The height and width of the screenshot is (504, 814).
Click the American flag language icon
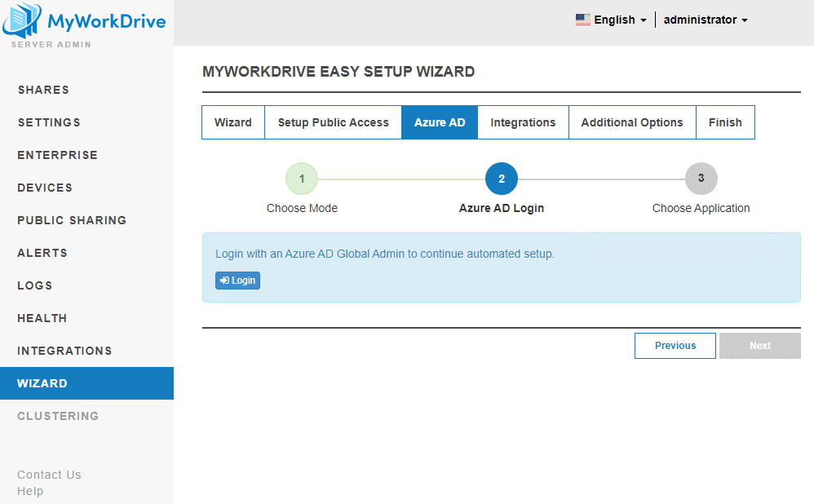click(x=582, y=19)
